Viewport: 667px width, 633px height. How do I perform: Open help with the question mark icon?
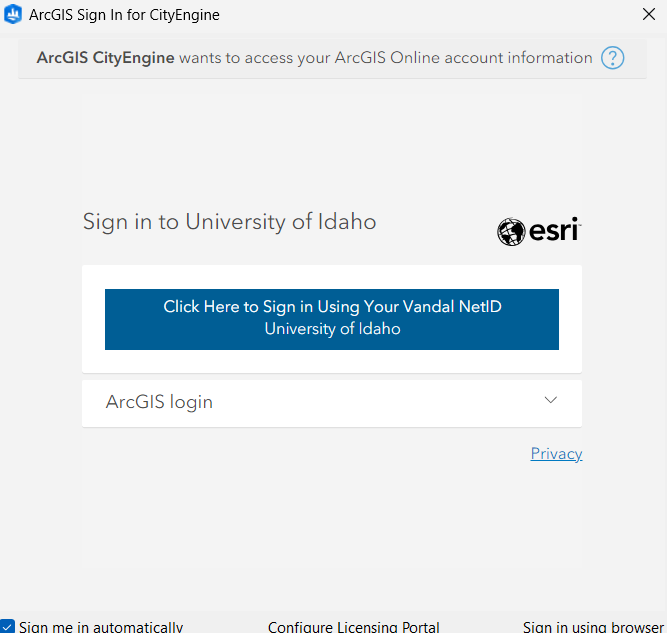click(x=612, y=58)
